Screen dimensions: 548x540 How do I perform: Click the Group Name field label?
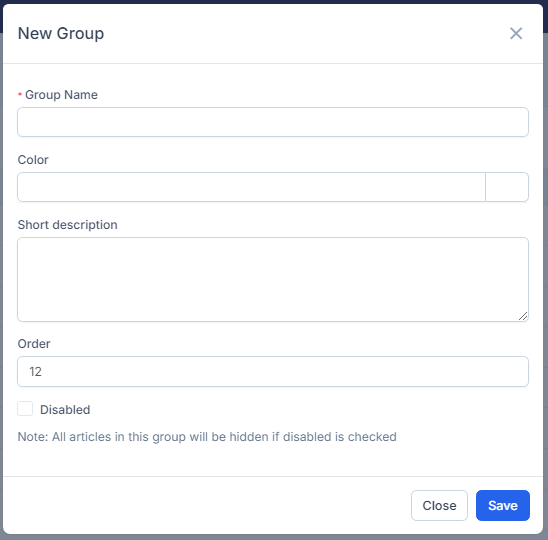[x=61, y=95]
